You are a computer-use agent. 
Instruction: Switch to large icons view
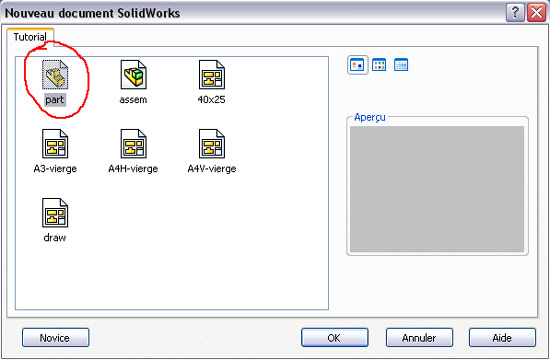pyautogui.click(x=357, y=65)
